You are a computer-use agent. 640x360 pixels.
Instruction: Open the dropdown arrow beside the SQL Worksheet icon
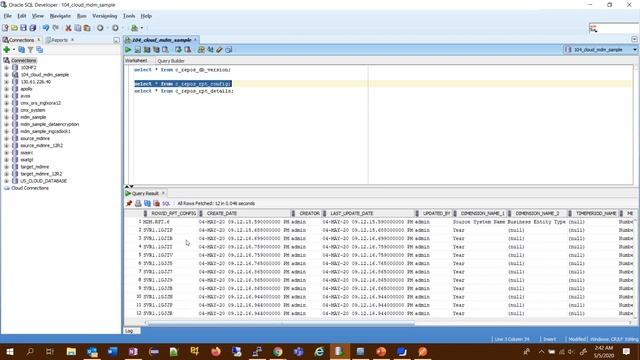pos(142,28)
